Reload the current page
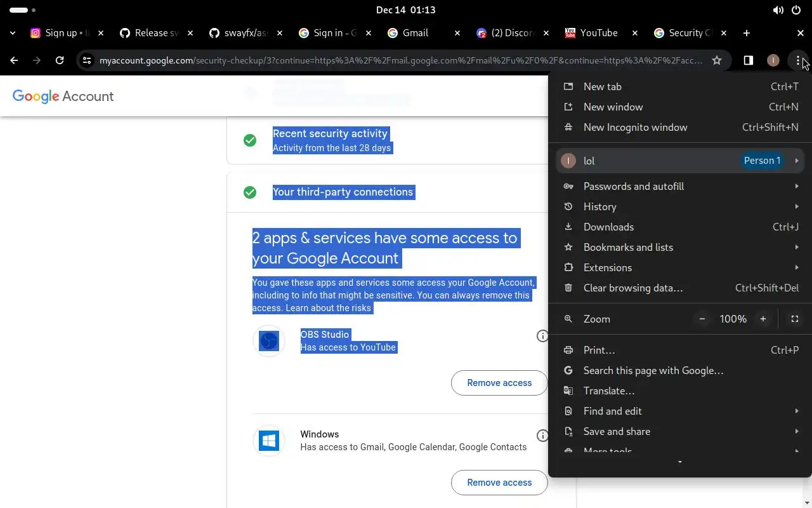 pos(60,60)
